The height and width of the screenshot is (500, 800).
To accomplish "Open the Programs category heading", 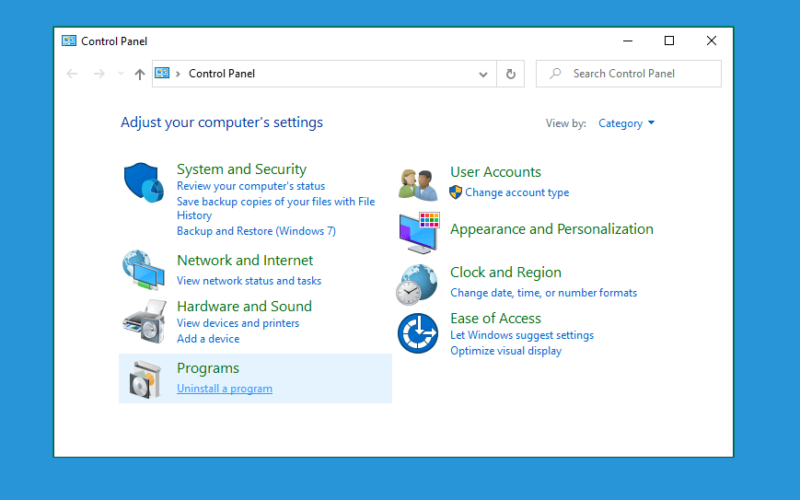I will click(208, 368).
